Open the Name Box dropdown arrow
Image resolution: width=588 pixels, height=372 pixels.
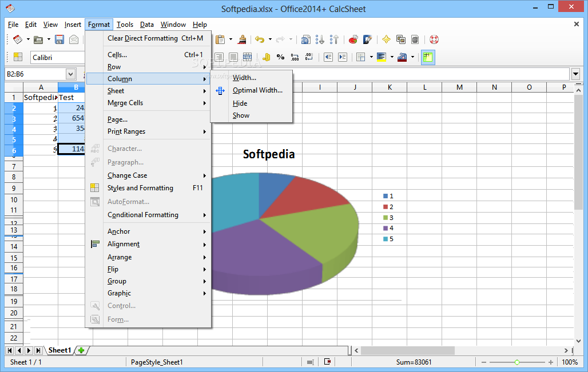pos(70,74)
